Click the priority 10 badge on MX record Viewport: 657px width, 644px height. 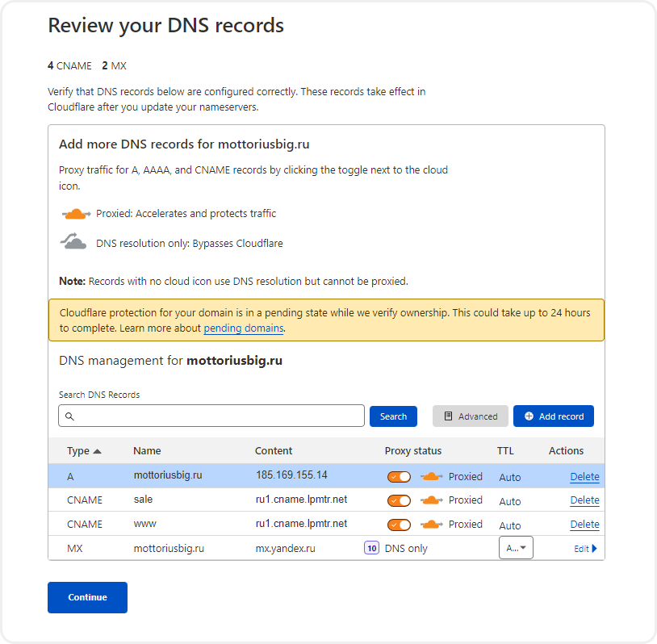click(x=371, y=548)
